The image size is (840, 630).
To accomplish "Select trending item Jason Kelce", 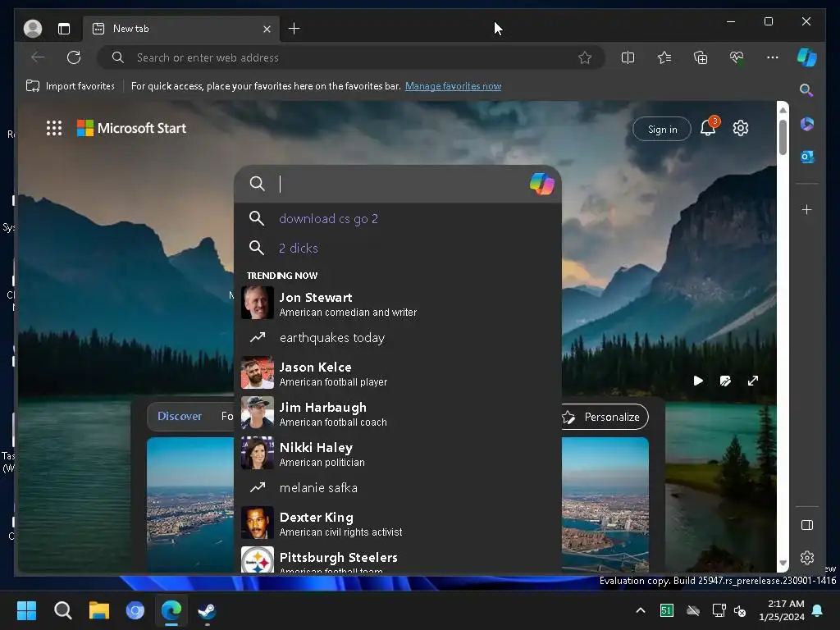I will tap(398, 373).
